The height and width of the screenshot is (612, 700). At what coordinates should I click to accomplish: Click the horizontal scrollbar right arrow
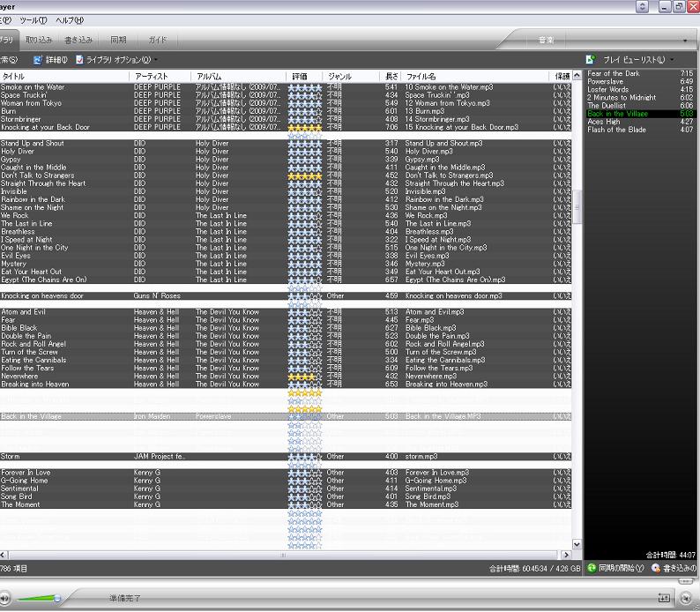click(x=567, y=555)
